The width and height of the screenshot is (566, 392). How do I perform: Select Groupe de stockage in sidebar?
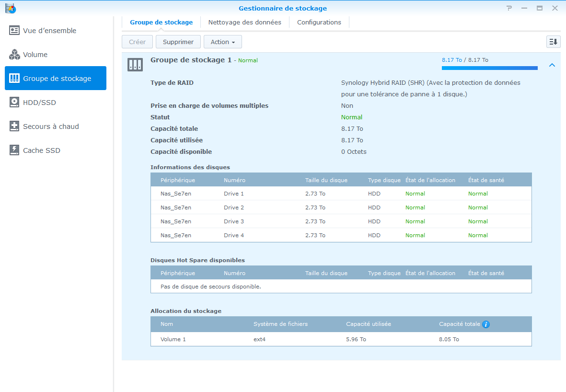click(56, 79)
